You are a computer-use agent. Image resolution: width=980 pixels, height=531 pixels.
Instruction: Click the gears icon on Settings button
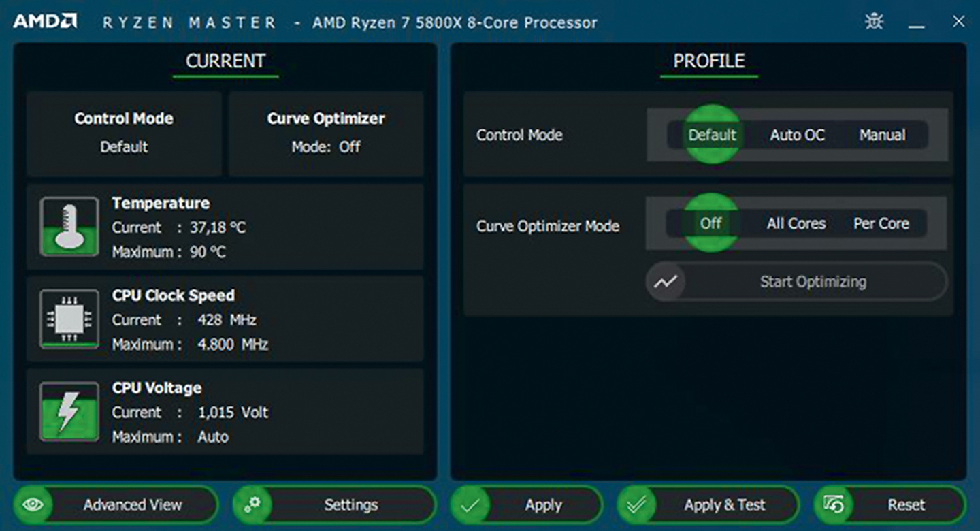(x=252, y=505)
